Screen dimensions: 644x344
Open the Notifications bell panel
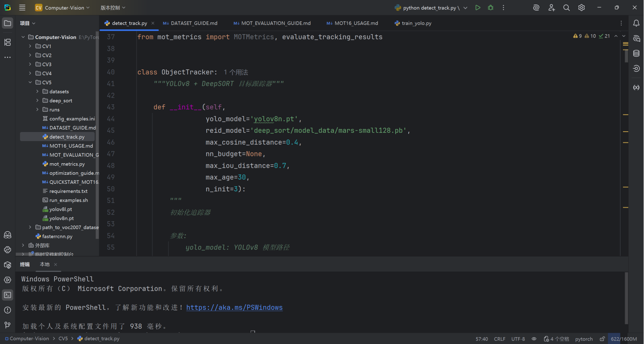point(636,23)
